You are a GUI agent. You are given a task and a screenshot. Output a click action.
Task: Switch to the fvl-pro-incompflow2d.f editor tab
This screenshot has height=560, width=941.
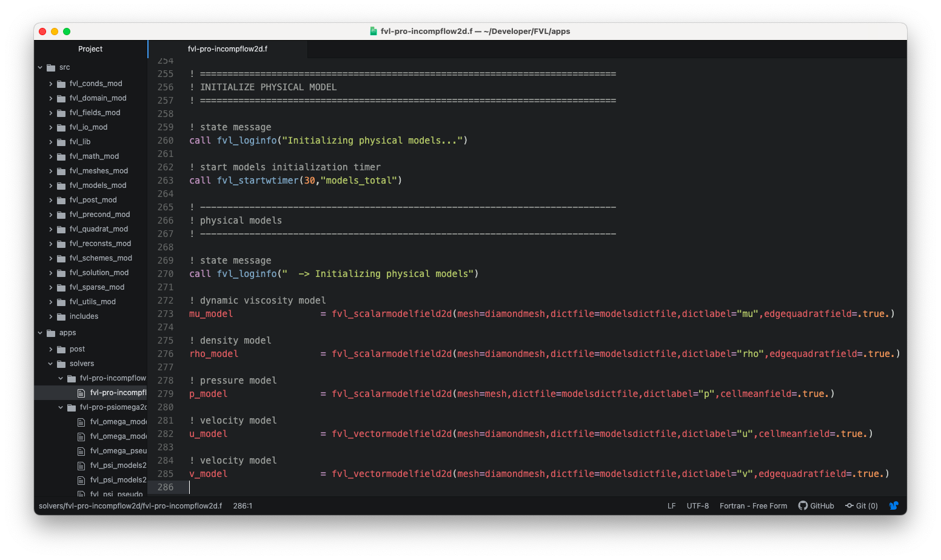pos(227,49)
